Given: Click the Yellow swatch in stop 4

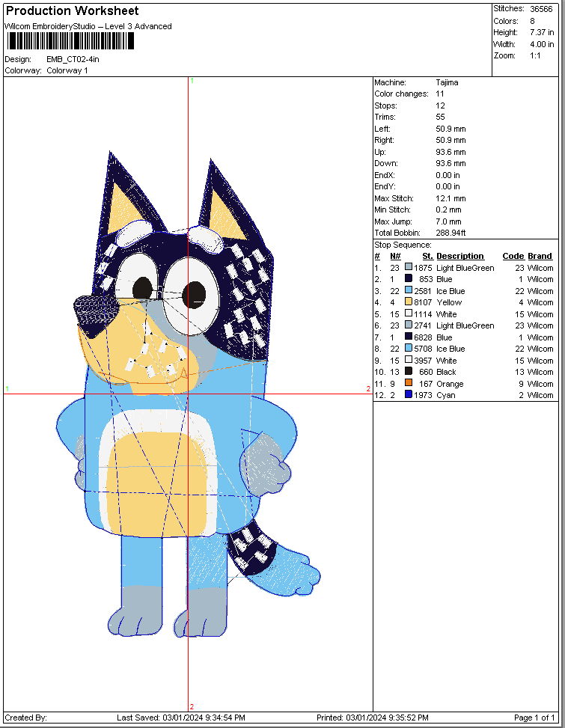Looking at the screenshot, I should click(x=409, y=302).
